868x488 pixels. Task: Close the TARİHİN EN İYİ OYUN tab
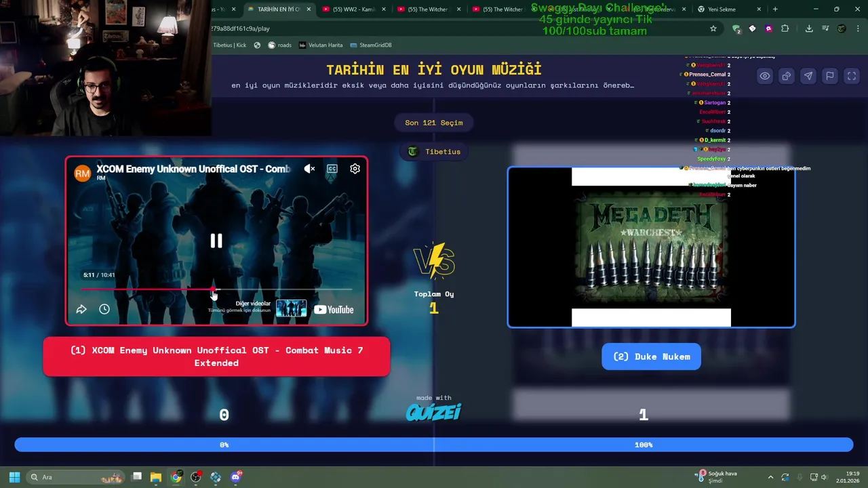click(x=309, y=9)
